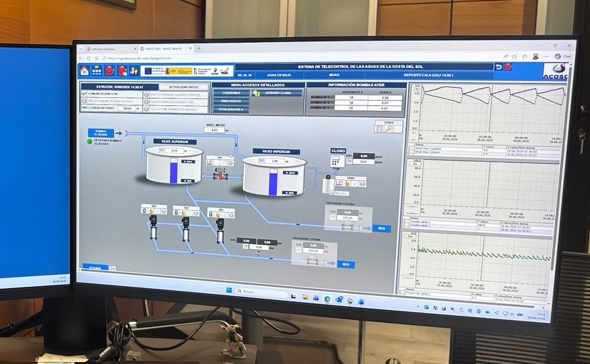The image size is (590, 364).
Task: Click the chlorine analyzer device icon
Action: pos(337,161)
